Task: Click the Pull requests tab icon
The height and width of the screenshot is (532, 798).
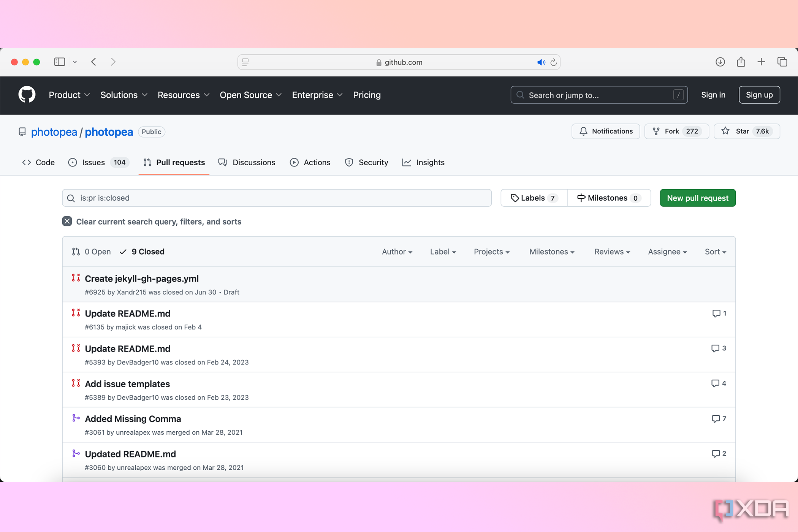Action: coord(147,162)
